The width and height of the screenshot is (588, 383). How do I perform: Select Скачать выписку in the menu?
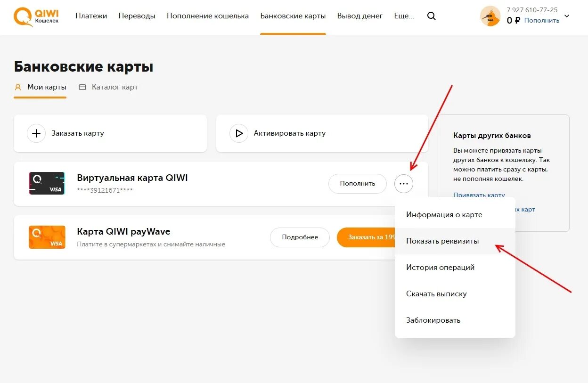(455, 294)
